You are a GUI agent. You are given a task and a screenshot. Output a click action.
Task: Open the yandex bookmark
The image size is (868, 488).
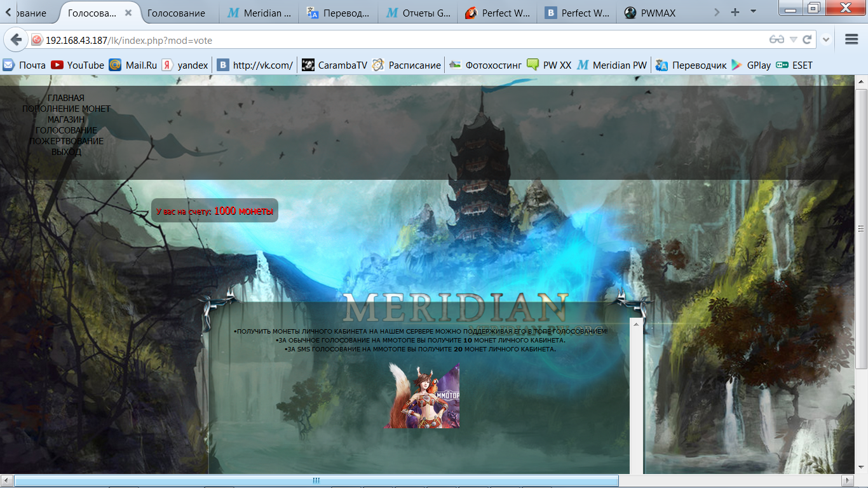click(x=185, y=65)
